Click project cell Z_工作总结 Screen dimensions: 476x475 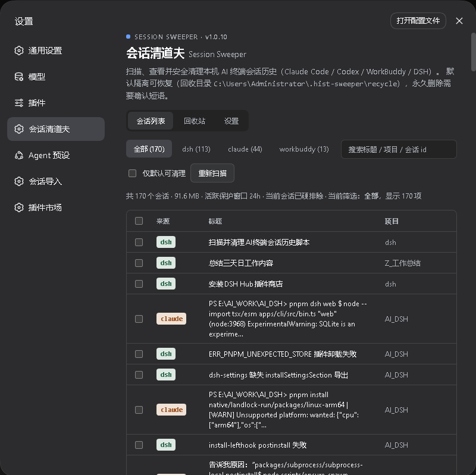[403, 263]
